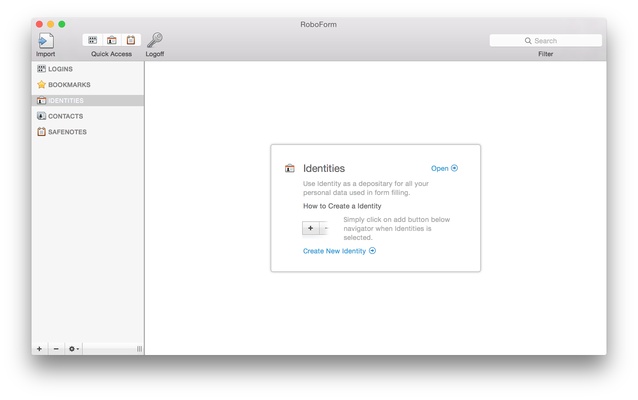Click the Logoff label
Viewport: 638px width, 400px height.
[155, 54]
